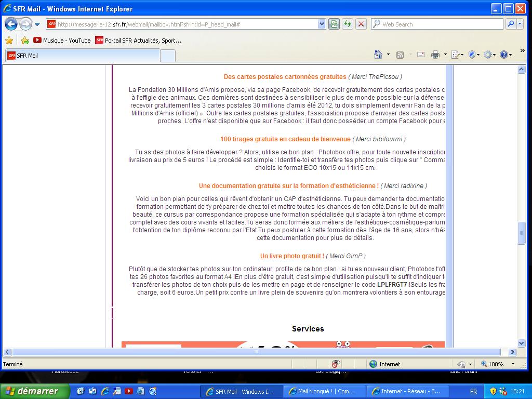The width and height of the screenshot is (532, 399).
Task: Launch Internet Explorer from Quick Launch
Action: tap(105, 391)
